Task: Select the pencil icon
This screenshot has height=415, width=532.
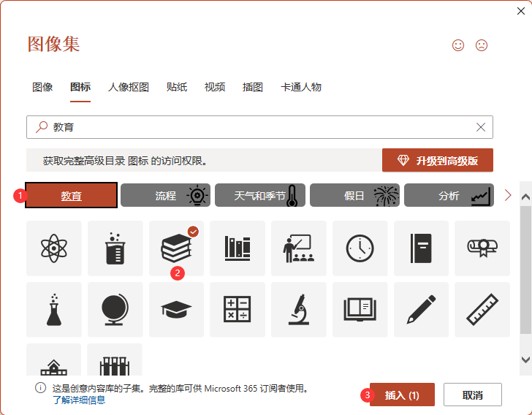Action: (x=421, y=310)
